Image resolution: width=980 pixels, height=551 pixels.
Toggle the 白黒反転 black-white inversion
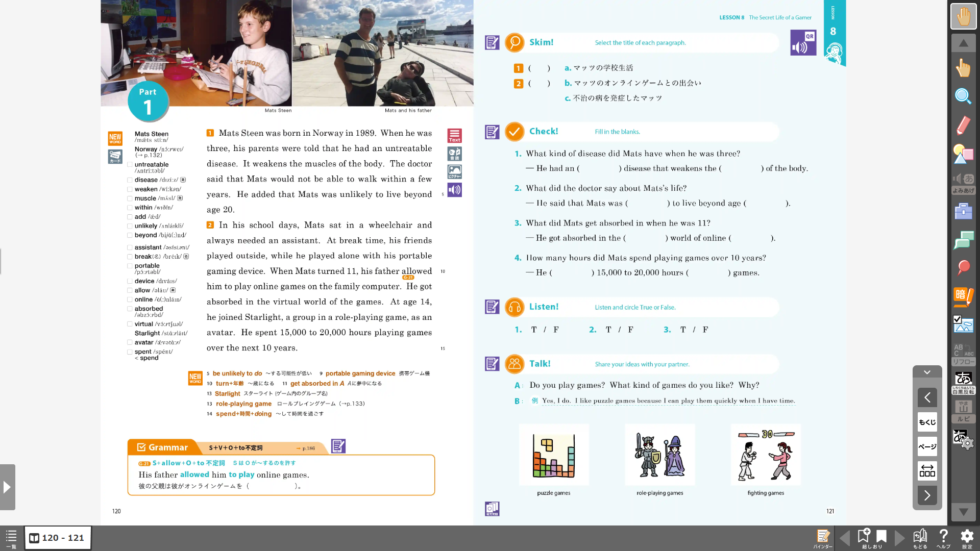(x=963, y=383)
